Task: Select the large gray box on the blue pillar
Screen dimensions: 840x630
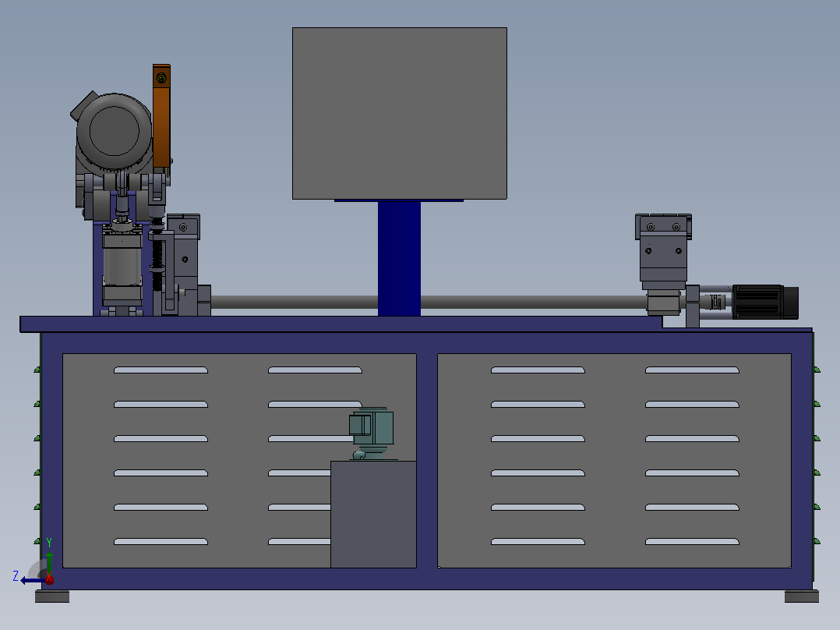Action: [x=400, y=113]
